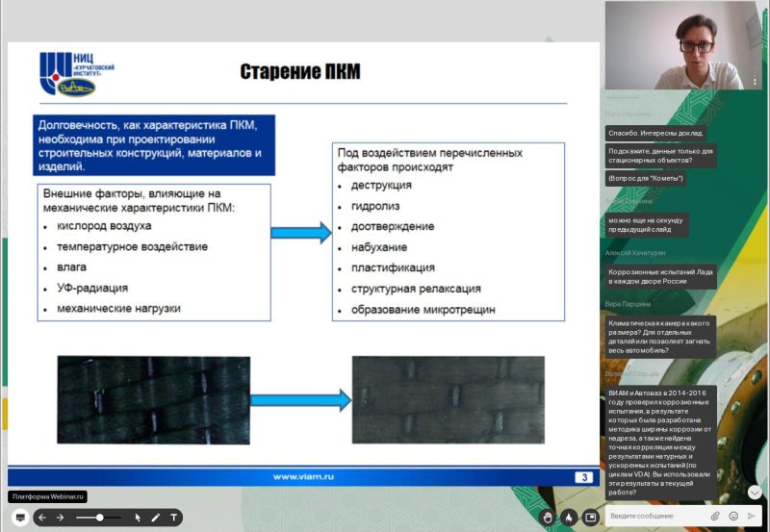Click the bullet 'УФ-радиация'
This screenshot has width=770, height=532.
click(x=92, y=288)
